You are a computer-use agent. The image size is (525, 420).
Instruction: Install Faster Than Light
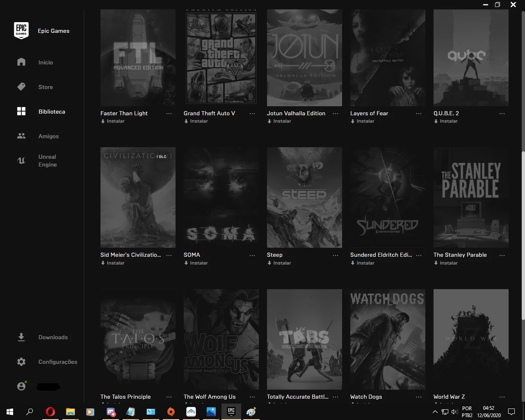[113, 121]
